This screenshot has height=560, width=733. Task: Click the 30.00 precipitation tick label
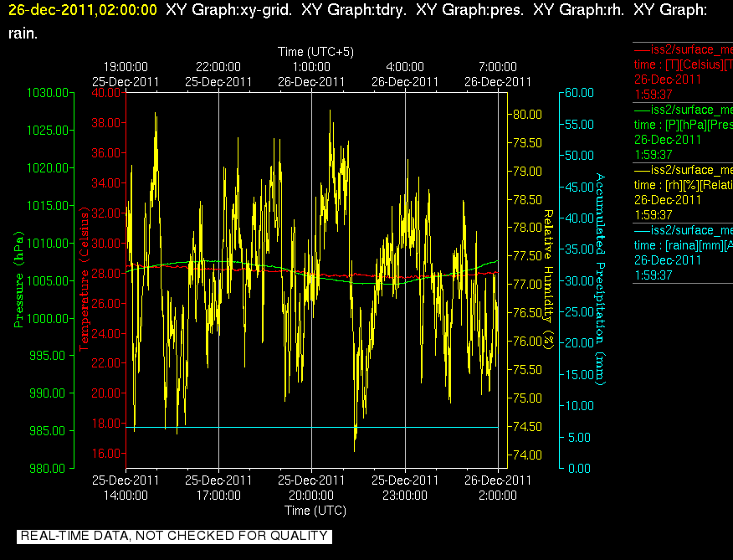click(x=579, y=280)
